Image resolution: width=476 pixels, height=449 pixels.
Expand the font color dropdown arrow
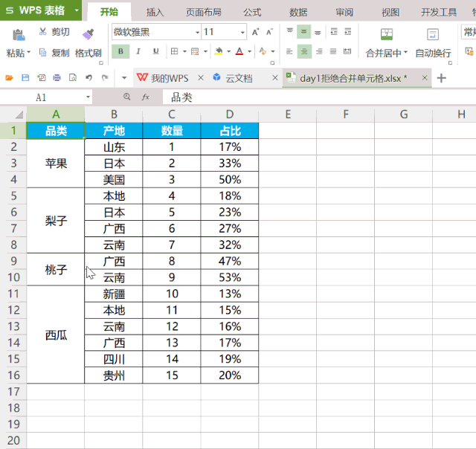tap(250, 51)
